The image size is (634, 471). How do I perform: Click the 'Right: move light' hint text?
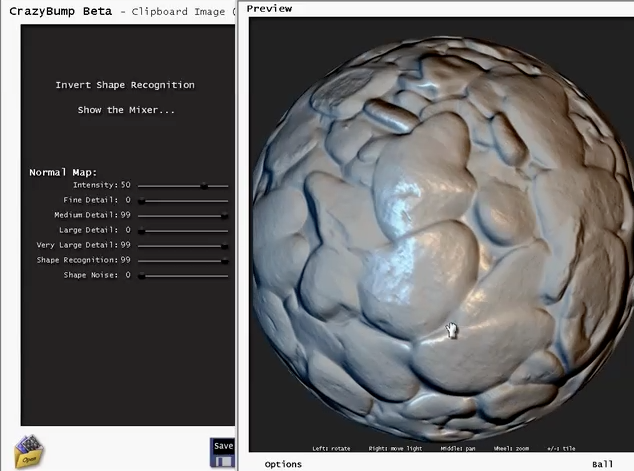(x=395, y=448)
